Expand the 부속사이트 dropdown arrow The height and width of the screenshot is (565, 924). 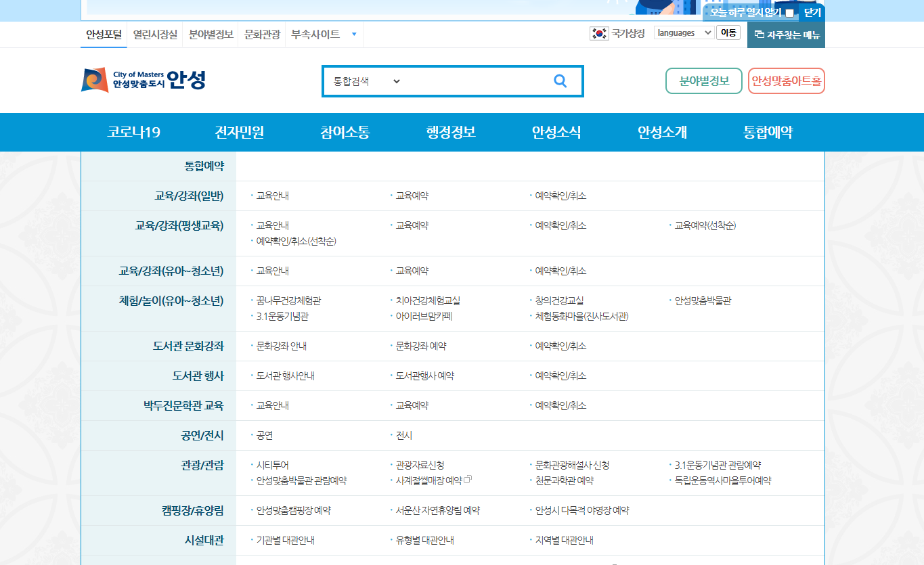tap(354, 35)
